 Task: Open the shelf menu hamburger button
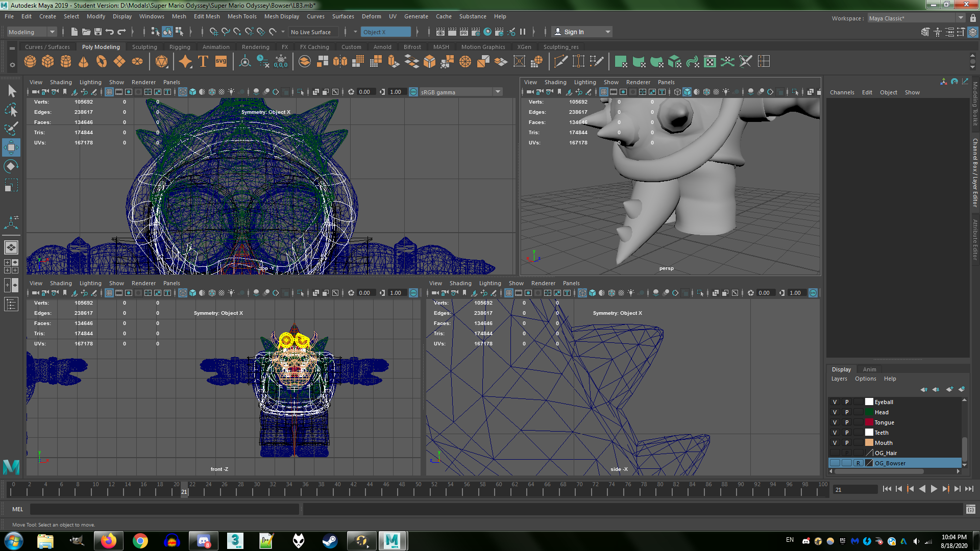(x=12, y=48)
